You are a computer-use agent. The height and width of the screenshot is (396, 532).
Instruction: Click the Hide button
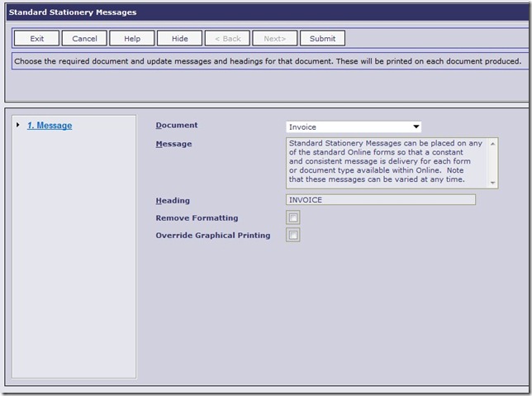pos(179,39)
